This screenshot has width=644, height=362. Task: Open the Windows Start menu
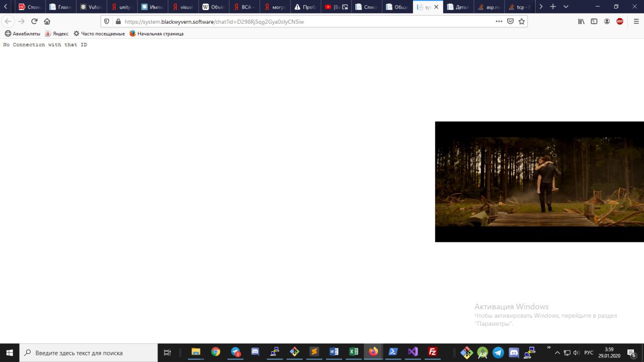[10, 352]
